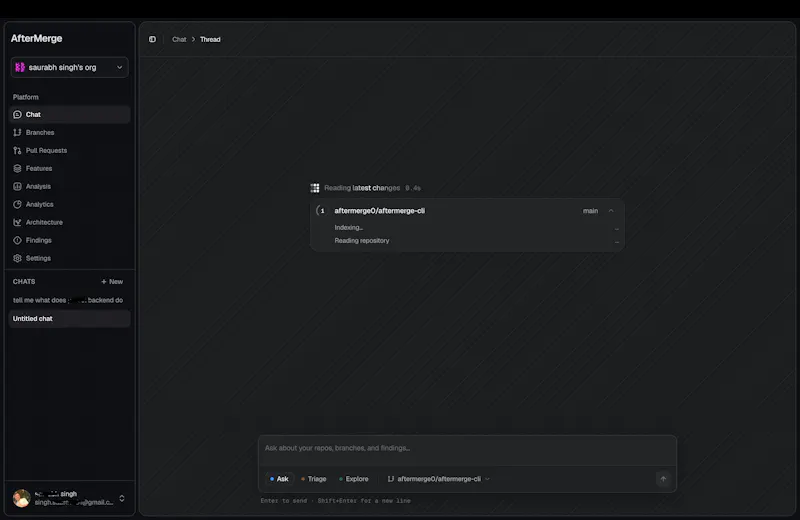Open the user account menu chevrons
This screenshot has width=800, height=520.
(122, 499)
